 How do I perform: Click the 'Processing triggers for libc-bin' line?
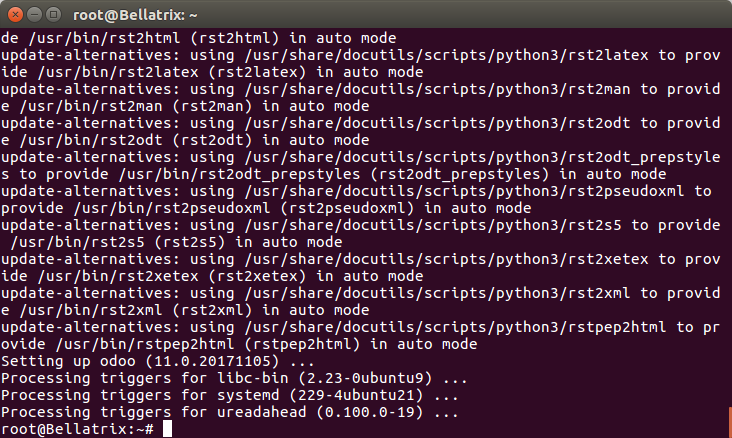234,378
